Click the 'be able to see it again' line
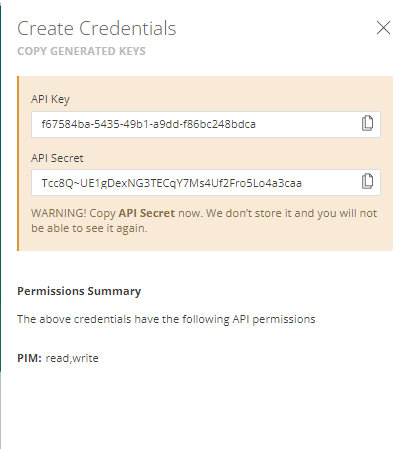This screenshot has width=409, height=449. [x=89, y=228]
